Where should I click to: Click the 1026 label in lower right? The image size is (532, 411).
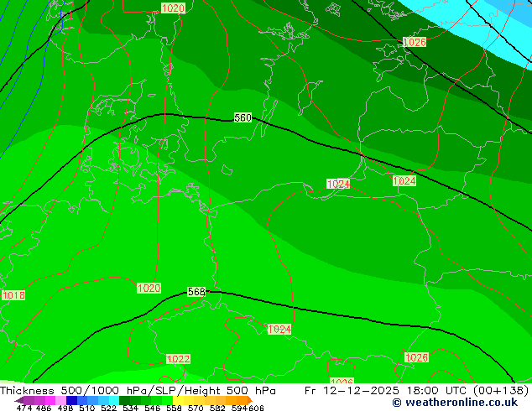416,357
